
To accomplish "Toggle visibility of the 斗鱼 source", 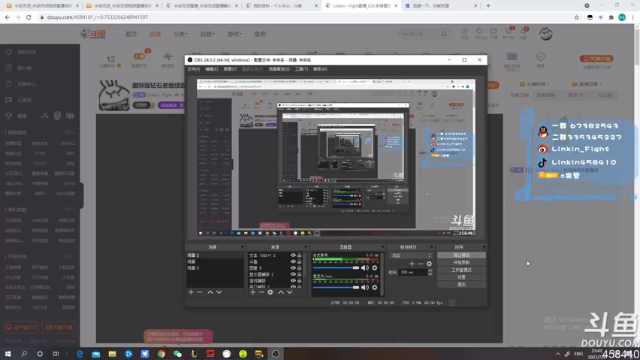I will coord(293,262).
